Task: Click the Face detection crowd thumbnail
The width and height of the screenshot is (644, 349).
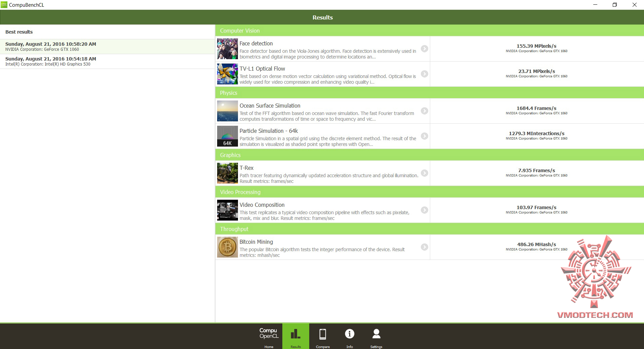Action: pyautogui.click(x=228, y=49)
